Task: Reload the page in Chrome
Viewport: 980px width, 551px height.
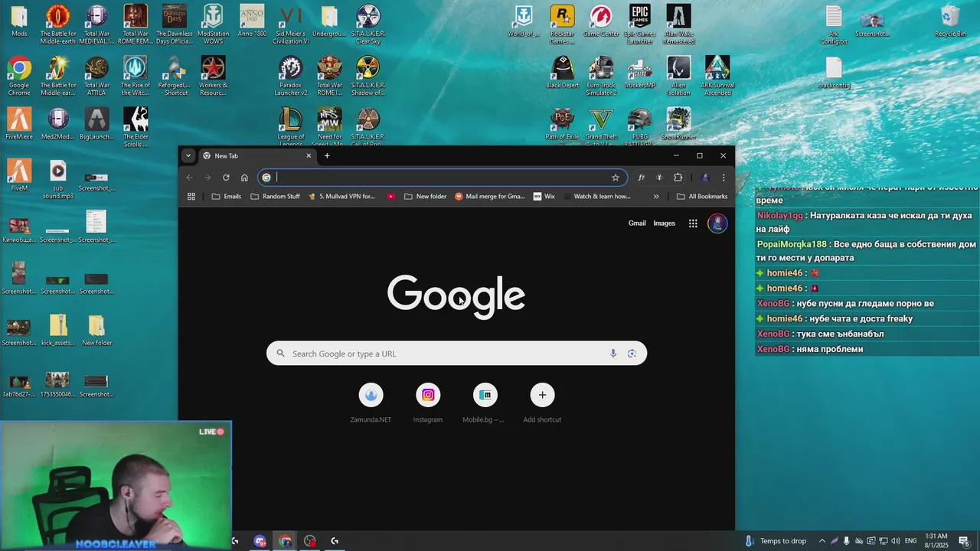Action: (226, 178)
